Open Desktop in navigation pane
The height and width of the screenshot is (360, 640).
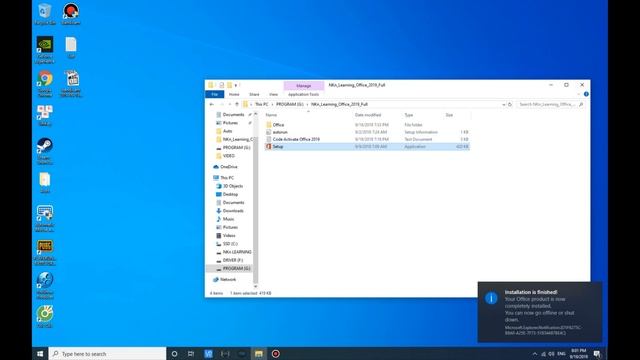227,194
